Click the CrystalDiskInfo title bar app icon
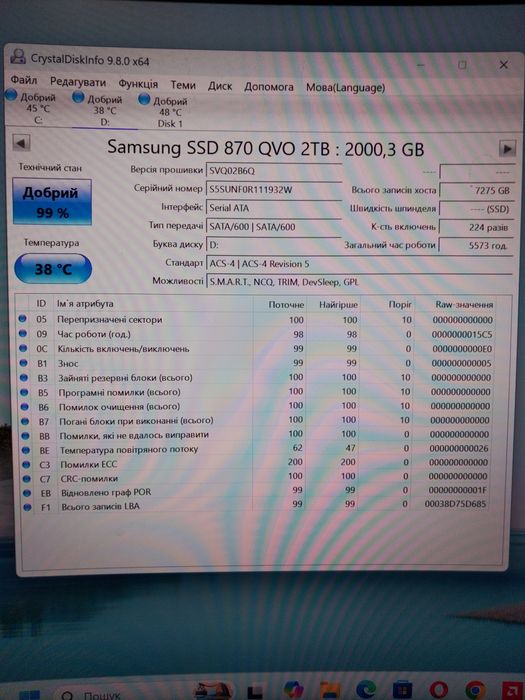 [18, 57]
